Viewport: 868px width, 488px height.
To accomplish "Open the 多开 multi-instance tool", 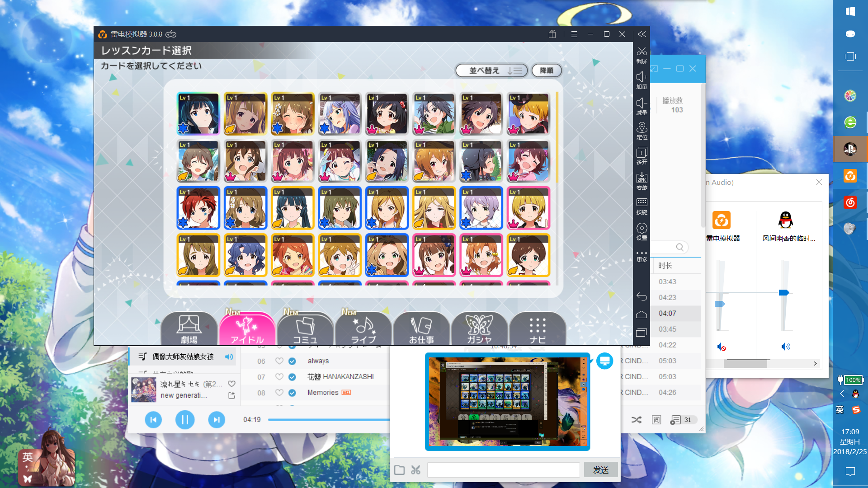I will pyautogui.click(x=642, y=153).
